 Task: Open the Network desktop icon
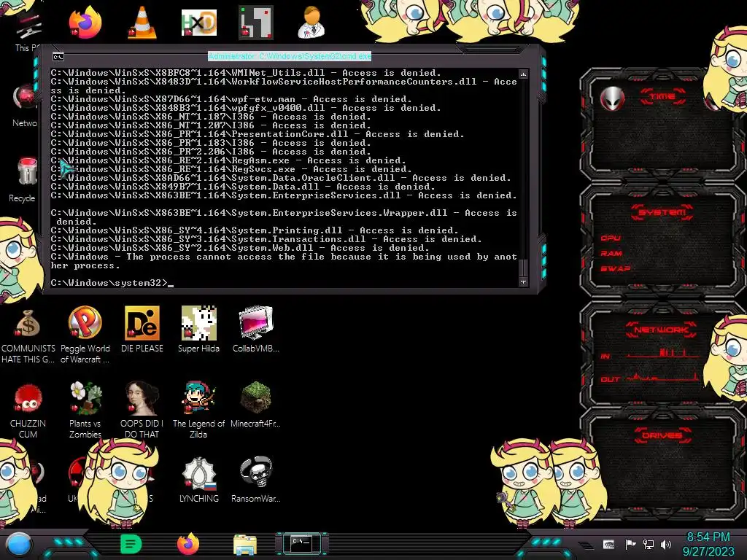pos(25,106)
